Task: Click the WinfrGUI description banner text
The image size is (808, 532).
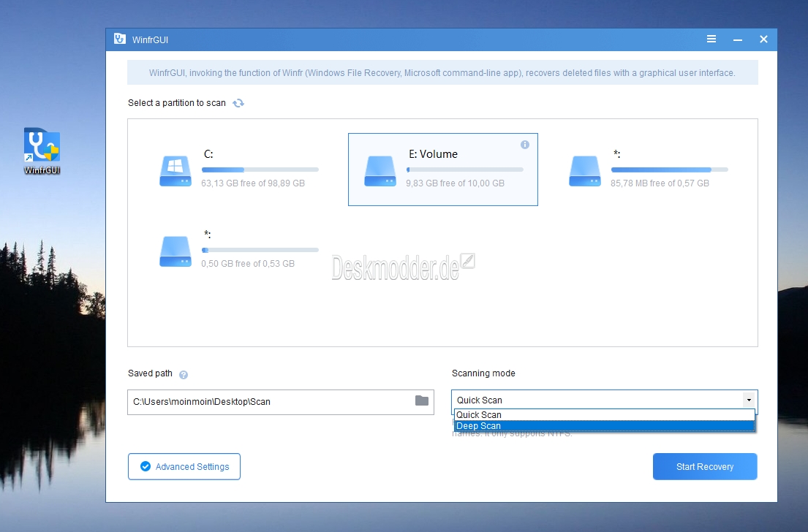Action: tap(442, 73)
